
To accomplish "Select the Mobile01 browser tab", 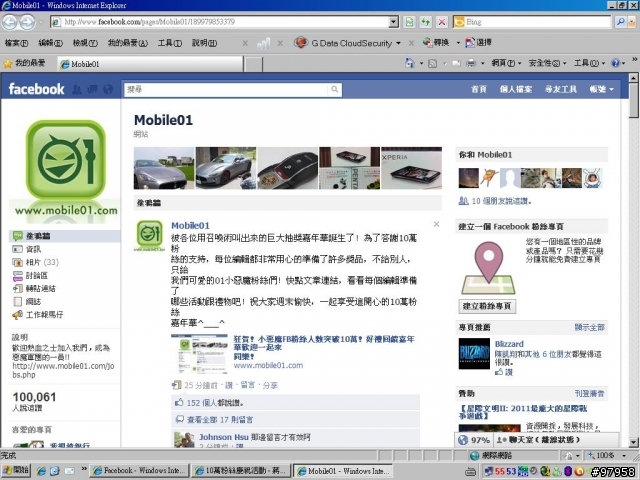I will pos(150,64).
